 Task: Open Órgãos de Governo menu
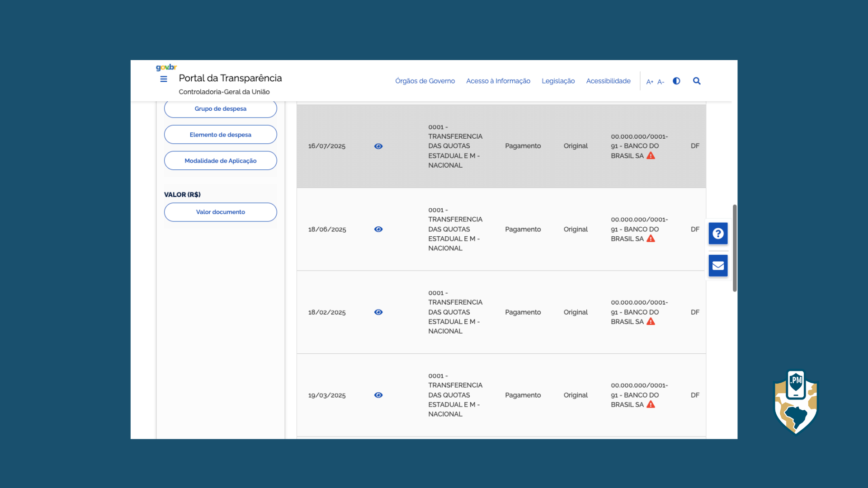coord(425,81)
